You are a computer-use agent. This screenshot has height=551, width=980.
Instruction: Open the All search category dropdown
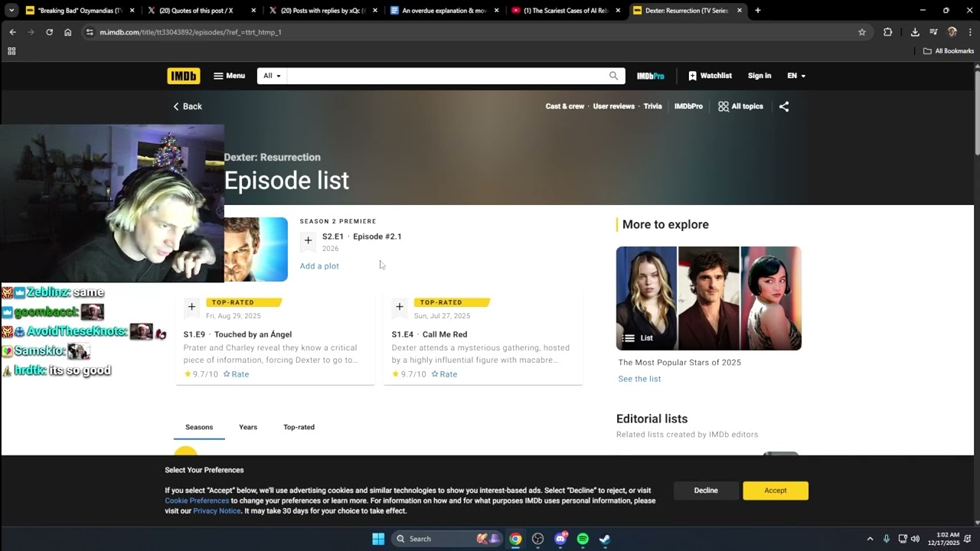pos(272,76)
